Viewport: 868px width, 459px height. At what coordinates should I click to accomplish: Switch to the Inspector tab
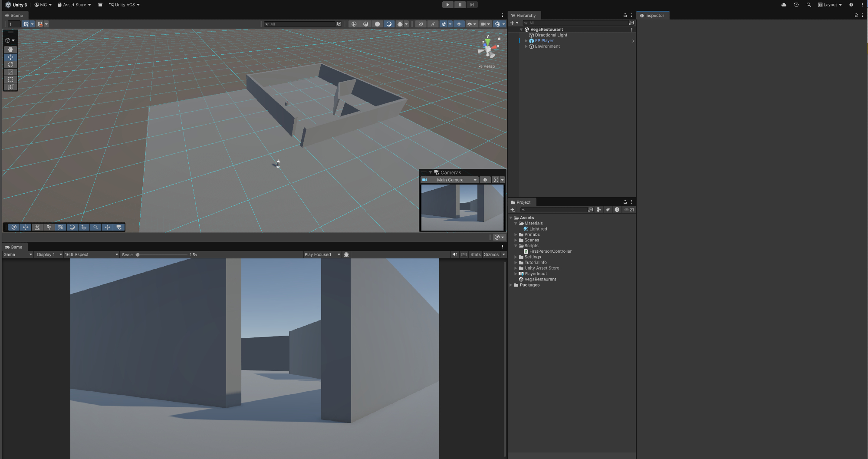tap(652, 16)
